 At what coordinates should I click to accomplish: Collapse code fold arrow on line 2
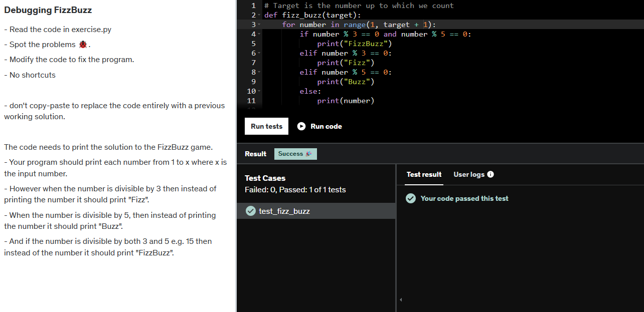(x=259, y=16)
